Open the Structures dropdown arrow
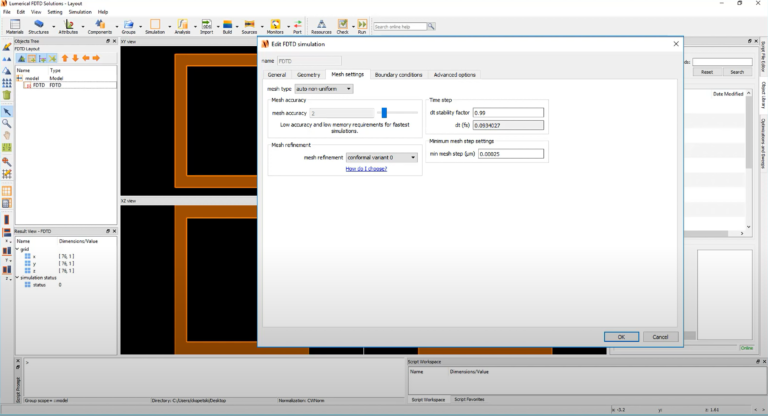Screen dimensions: 768x416 (x=53, y=26)
